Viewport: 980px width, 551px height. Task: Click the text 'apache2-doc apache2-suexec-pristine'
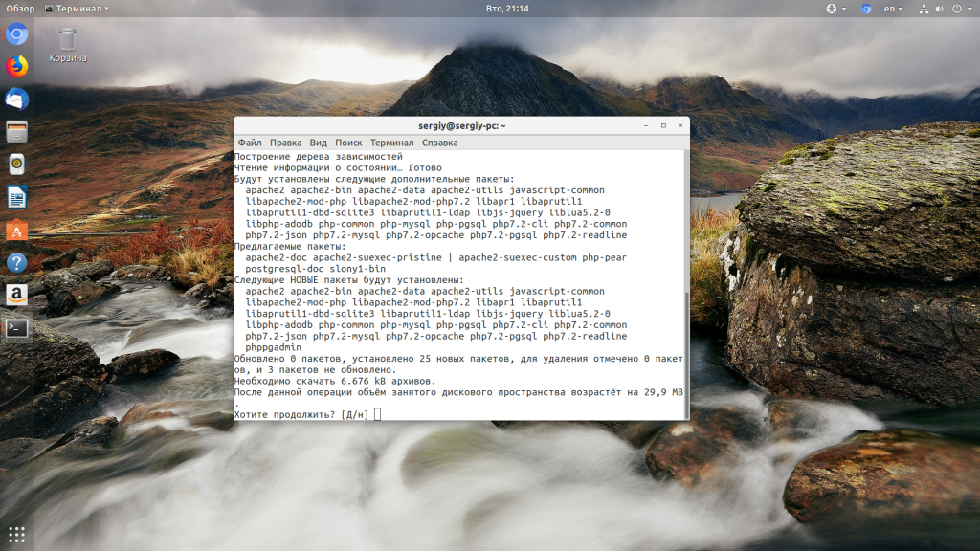point(344,258)
